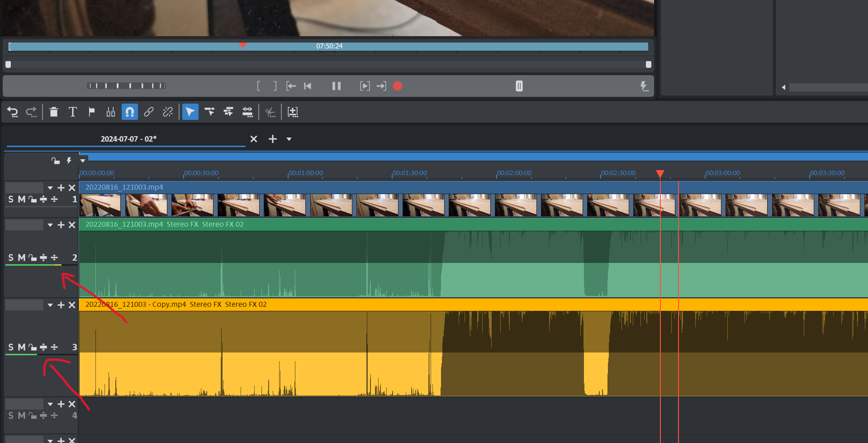
Task: Group objects with the link icon
Action: point(149,112)
